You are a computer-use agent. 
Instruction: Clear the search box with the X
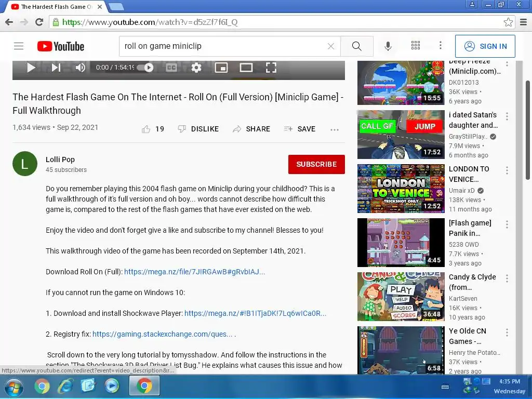pyautogui.click(x=331, y=46)
